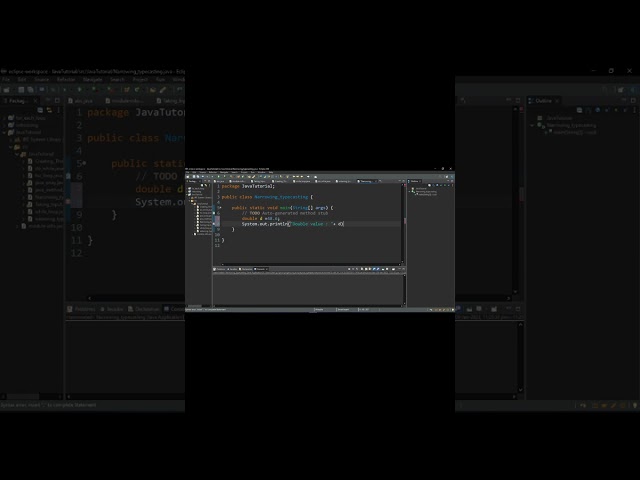The width and height of the screenshot is (640, 480).
Task: Select the active Narrowing editor tab in center window
Action: 365,181
